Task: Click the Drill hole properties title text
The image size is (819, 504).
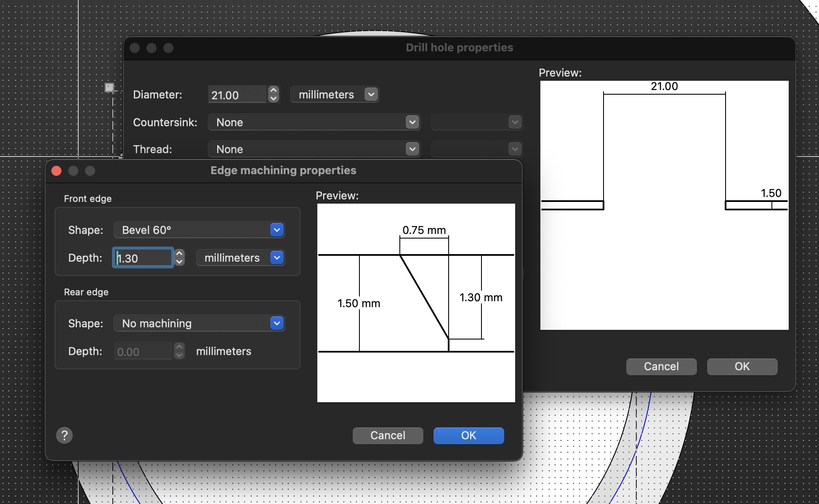Action: point(459,48)
